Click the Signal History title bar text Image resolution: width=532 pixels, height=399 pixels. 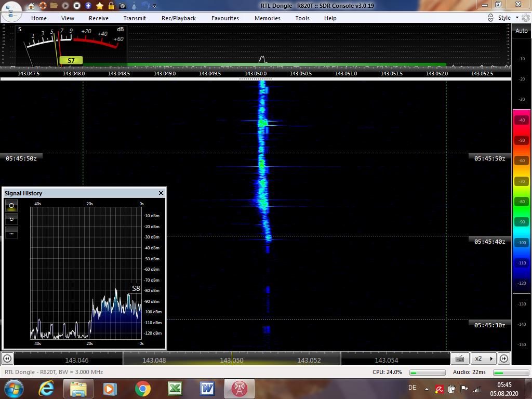coord(23,193)
